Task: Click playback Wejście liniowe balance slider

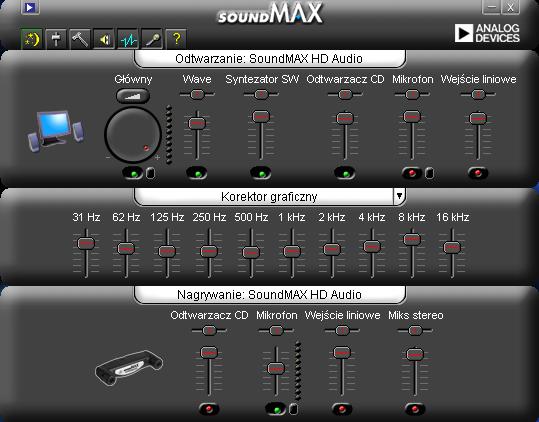Action: pos(478,94)
